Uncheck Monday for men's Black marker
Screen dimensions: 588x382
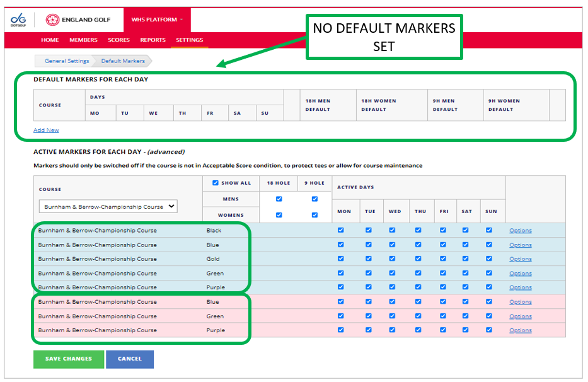pos(340,230)
